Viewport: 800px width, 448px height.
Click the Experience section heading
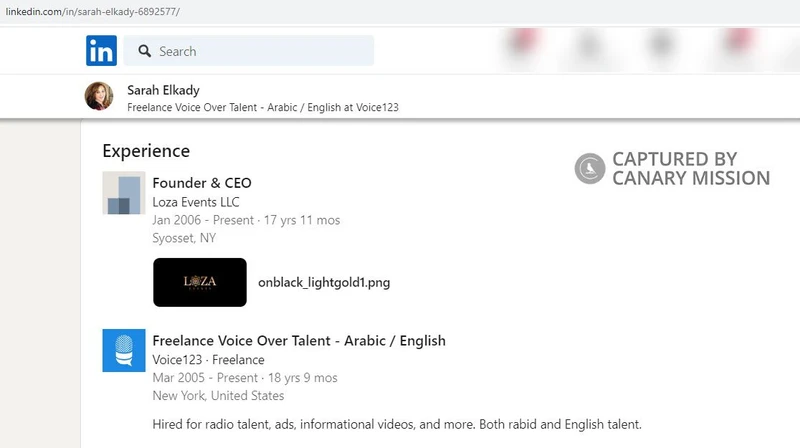(x=146, y=151)
